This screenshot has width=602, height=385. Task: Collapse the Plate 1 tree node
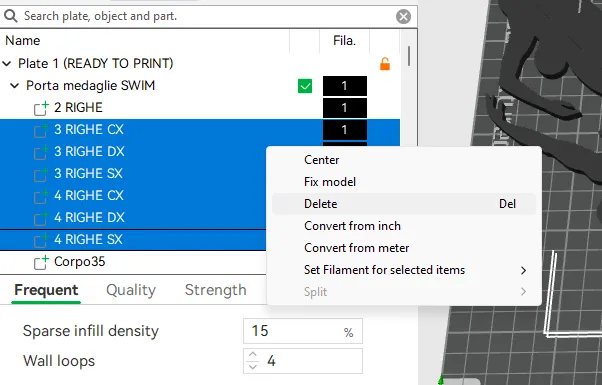click(7, 64)
